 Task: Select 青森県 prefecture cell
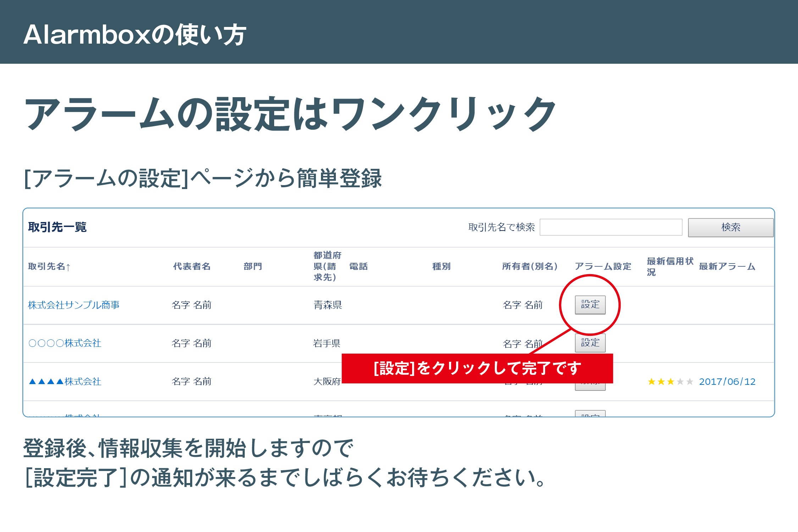pos(328,305)
